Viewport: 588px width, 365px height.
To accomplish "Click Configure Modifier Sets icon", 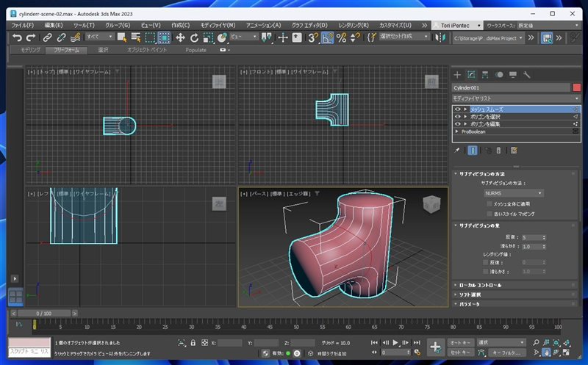I will pos(514,151).
